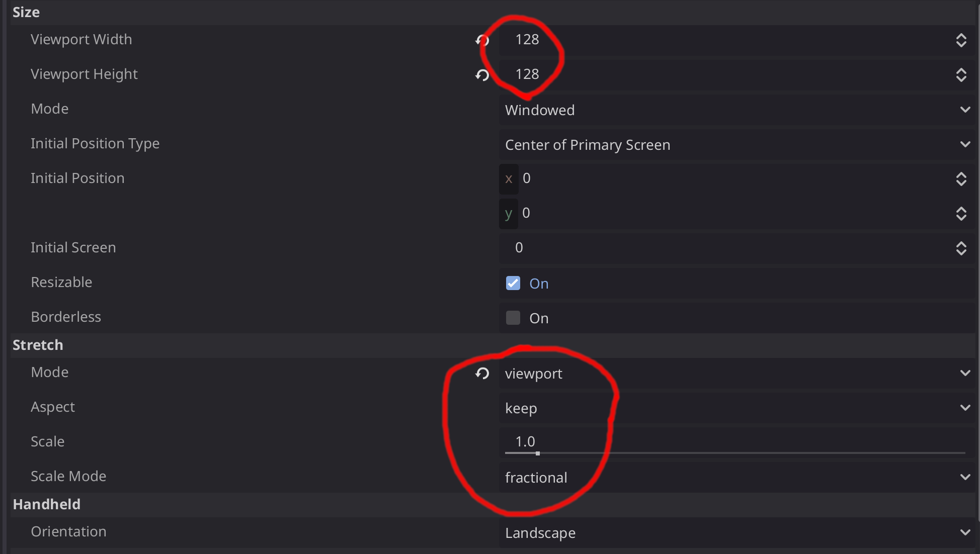Viewport: 980px width, 554px height.
Task: Click Initial Position y stepper arrows
Action: coord(961,214)
